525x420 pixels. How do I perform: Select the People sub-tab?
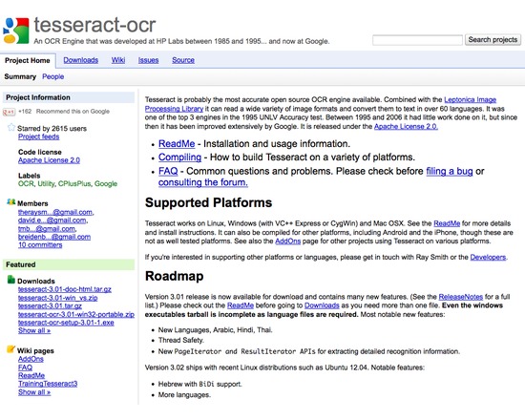point(52,76)
